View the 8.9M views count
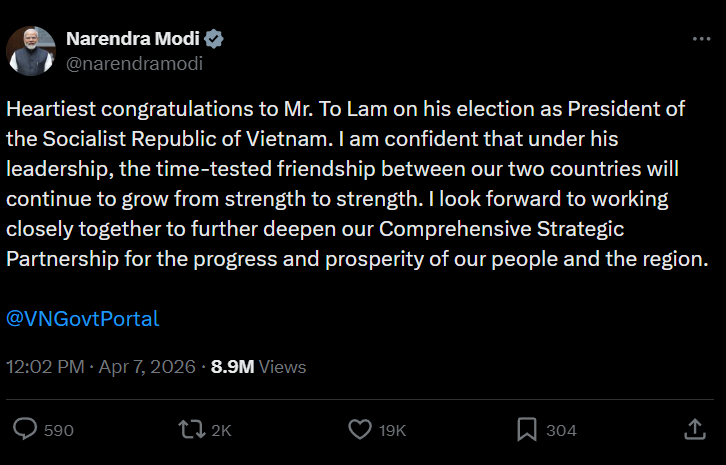This screenshot has width=726, height=465. tap(232, 367)
